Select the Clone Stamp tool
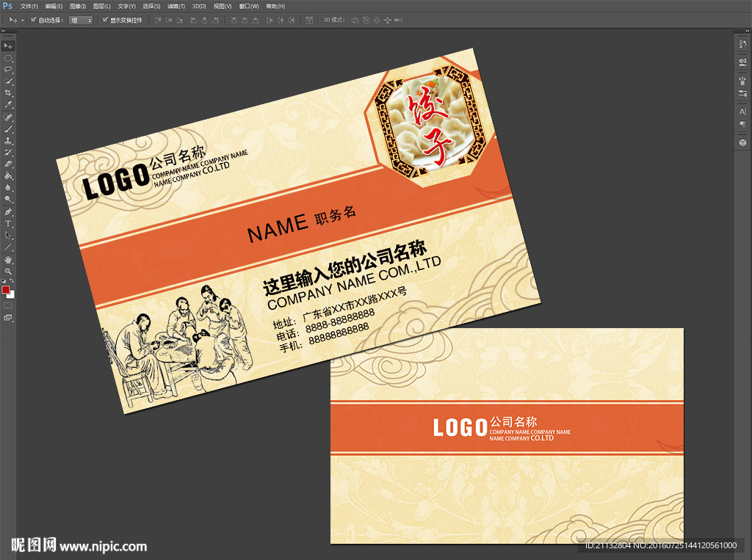Screen dimensions: 752x560 click(x=8, y=141)
